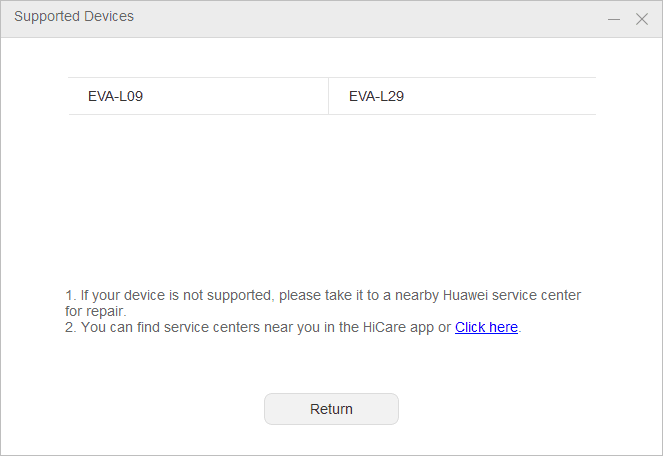Click the second note about HiCare app

point(293,327)
